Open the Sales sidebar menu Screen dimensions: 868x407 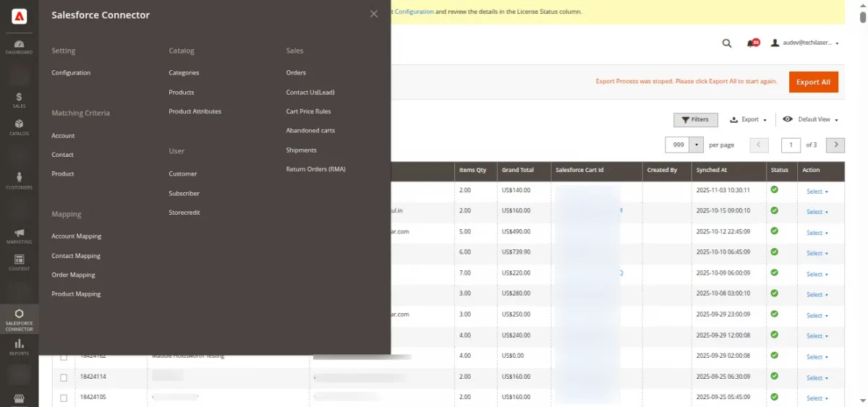(19, 100)
